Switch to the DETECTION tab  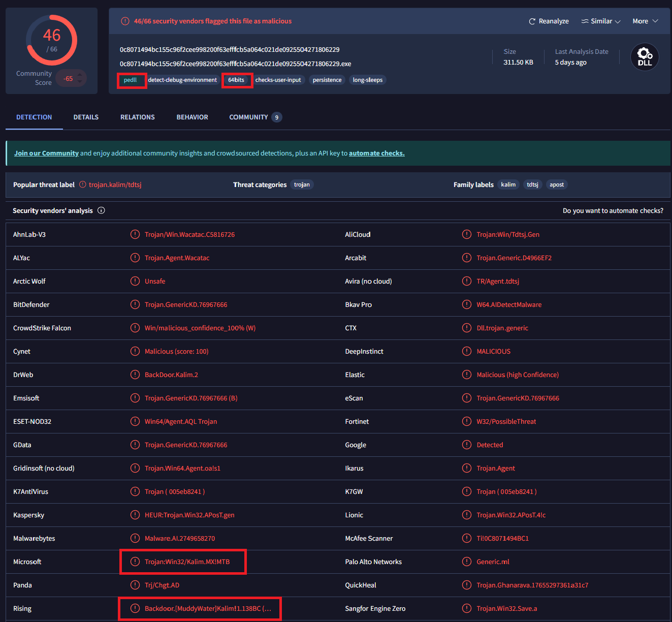tap(34, 117)
